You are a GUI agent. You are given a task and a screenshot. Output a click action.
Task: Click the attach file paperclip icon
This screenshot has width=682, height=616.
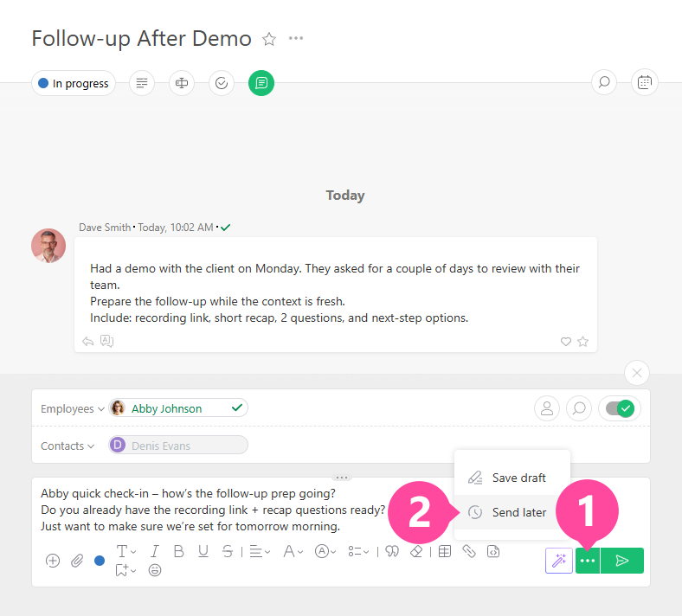[76, 561]
